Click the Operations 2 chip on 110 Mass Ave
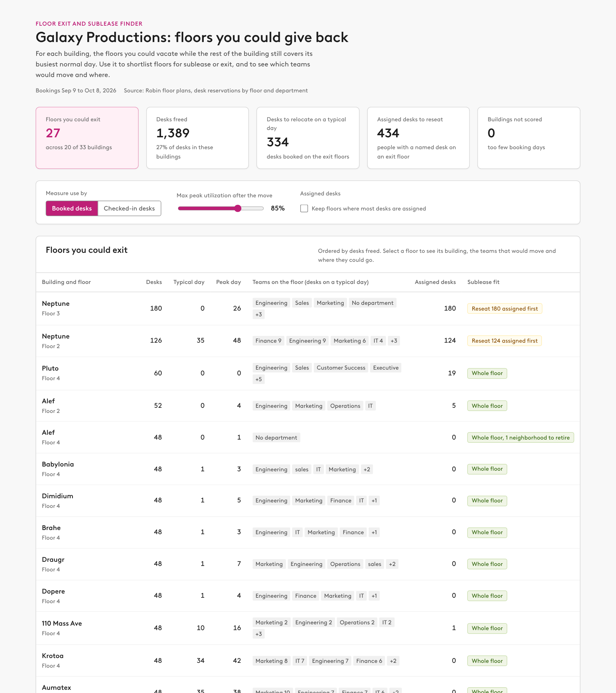 [x=357, y=622]
